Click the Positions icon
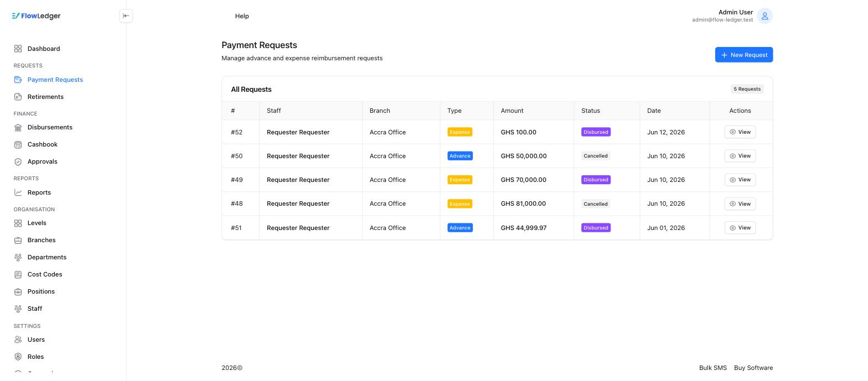The image size is (868, 381). 18,291
